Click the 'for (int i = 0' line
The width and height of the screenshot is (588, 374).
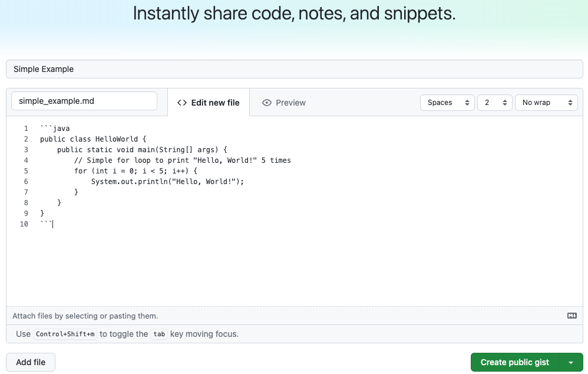[x=136, y=171]
